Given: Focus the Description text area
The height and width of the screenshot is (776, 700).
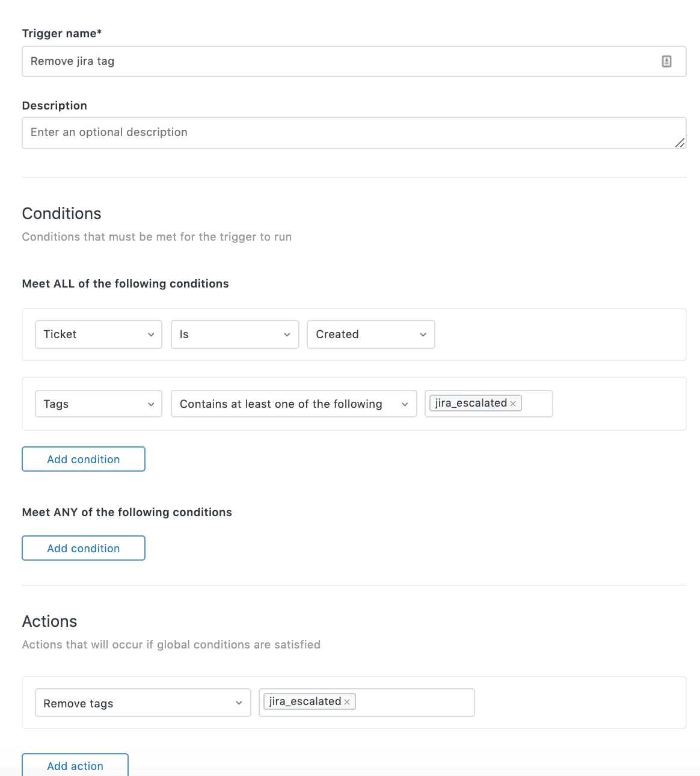Looking at the screenshot, I should tap(349, 132).
